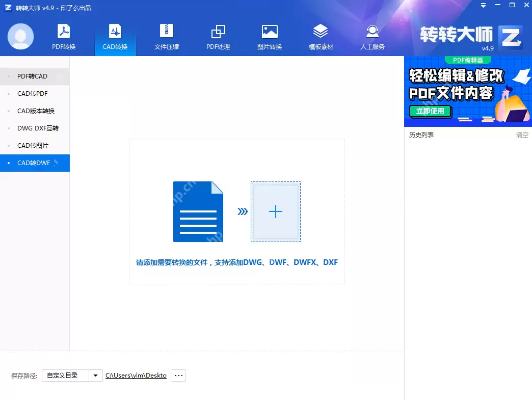Click the user avatar icon
532x400 pixels.
[20, 36]
